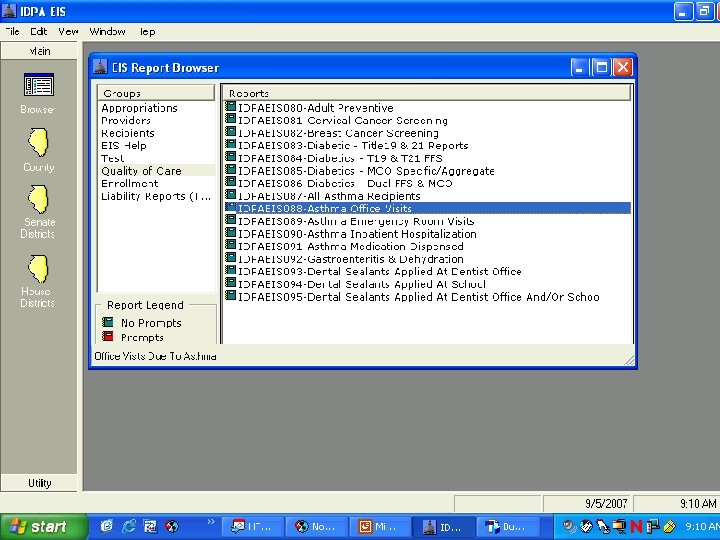This screenshot has height=540, width=720.
Task: Open the Windows Start menu
Action: pyautogui.click(x=43, y=526)
